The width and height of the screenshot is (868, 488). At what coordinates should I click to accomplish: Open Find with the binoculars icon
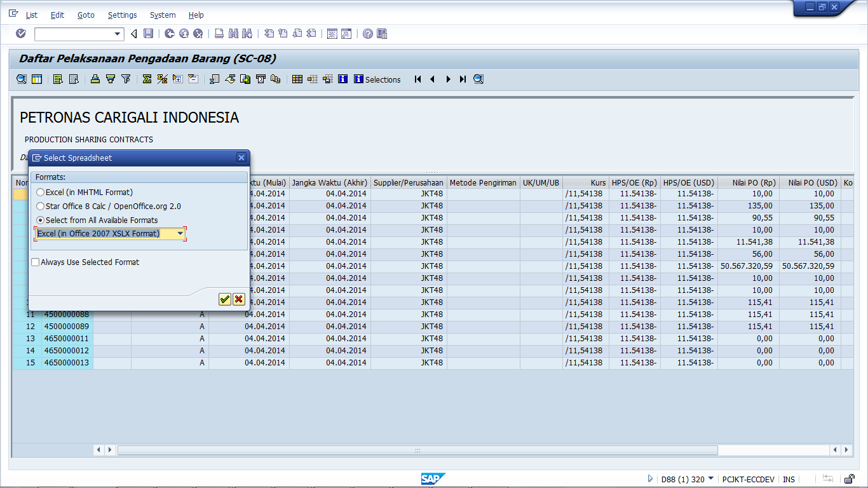click(x=232, y=33)
